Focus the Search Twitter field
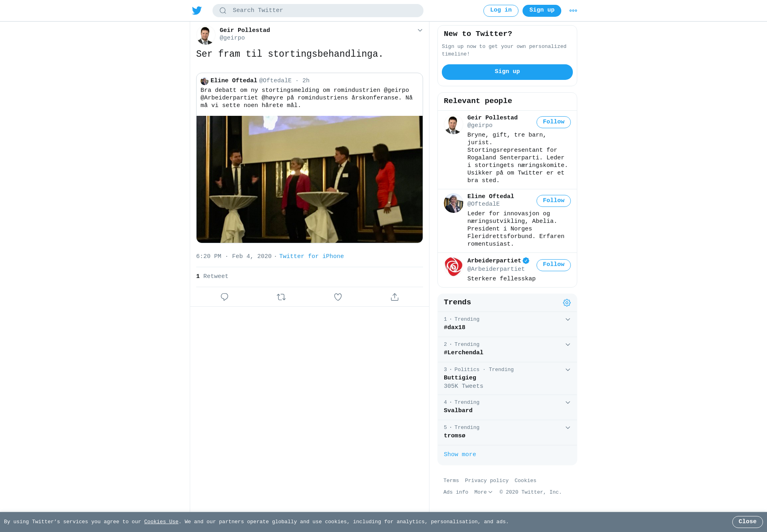767x532 pixels. (x=318, y=11)
